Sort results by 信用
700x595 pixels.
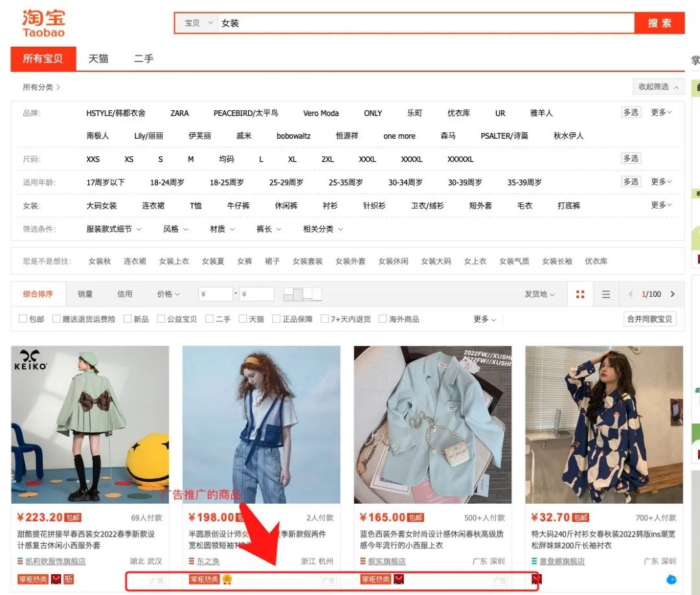(x=124, y=294)
